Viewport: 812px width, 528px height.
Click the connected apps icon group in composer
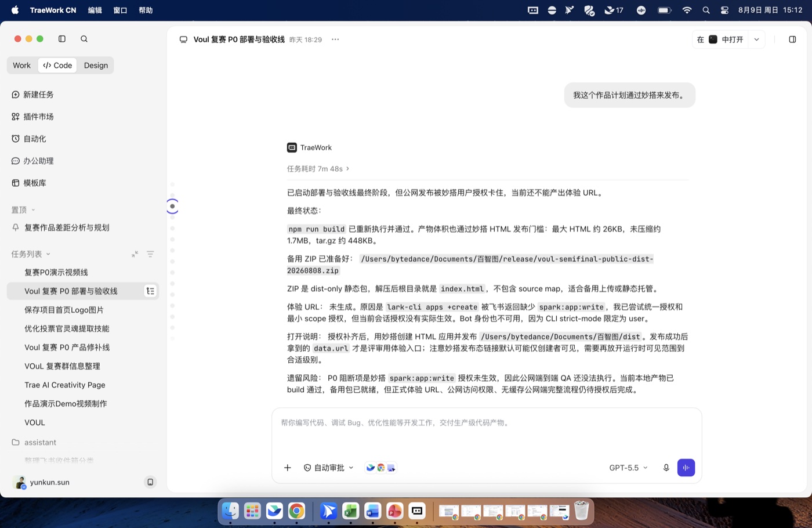381,468
